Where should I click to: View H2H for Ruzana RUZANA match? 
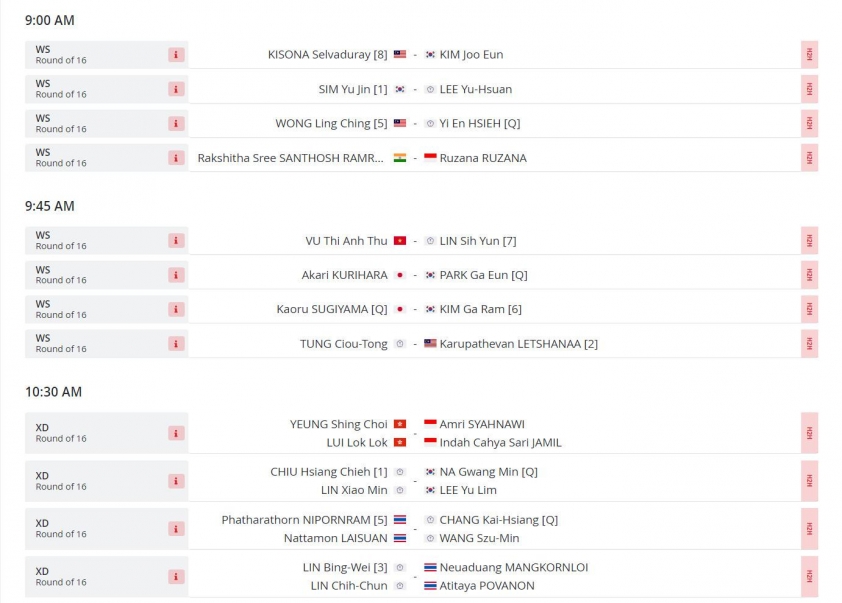tap(809, 158)
